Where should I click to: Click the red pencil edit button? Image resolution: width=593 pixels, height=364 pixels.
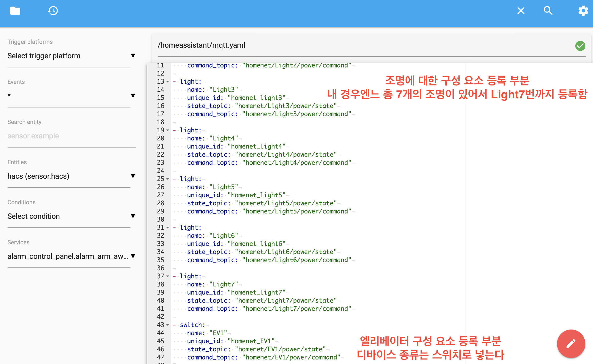pos(571,343)
